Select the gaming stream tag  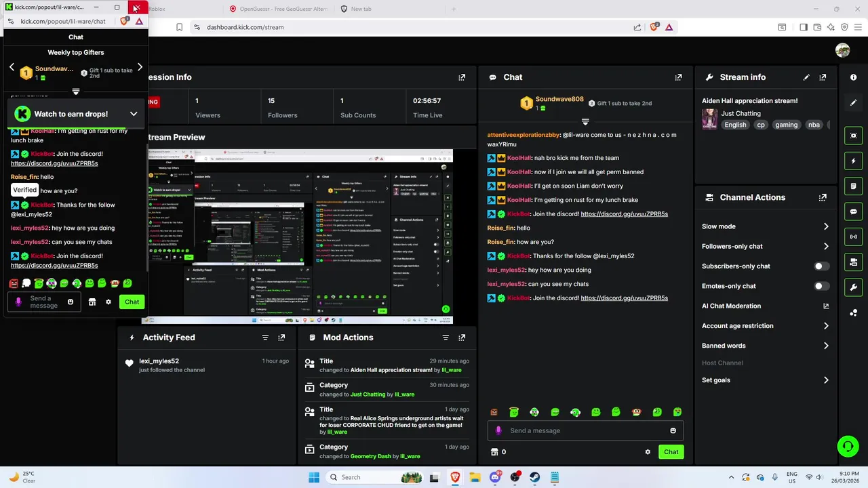click(x=787, y=125)
